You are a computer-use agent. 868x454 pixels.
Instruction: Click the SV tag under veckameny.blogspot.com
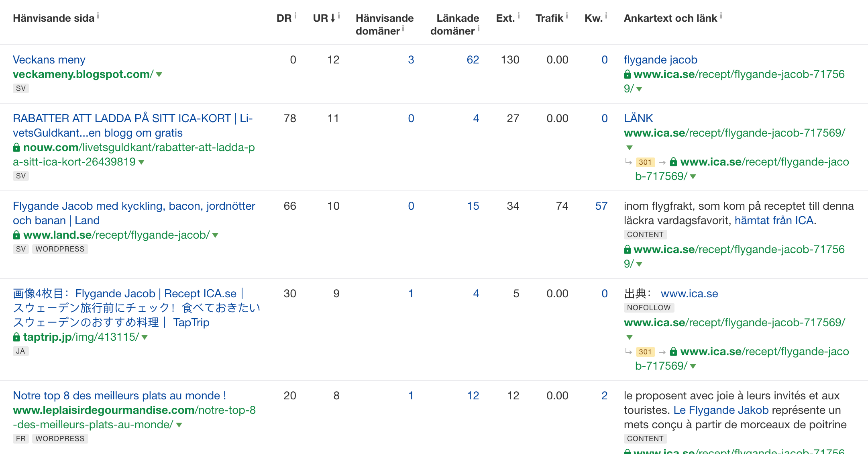coord(21,88)
